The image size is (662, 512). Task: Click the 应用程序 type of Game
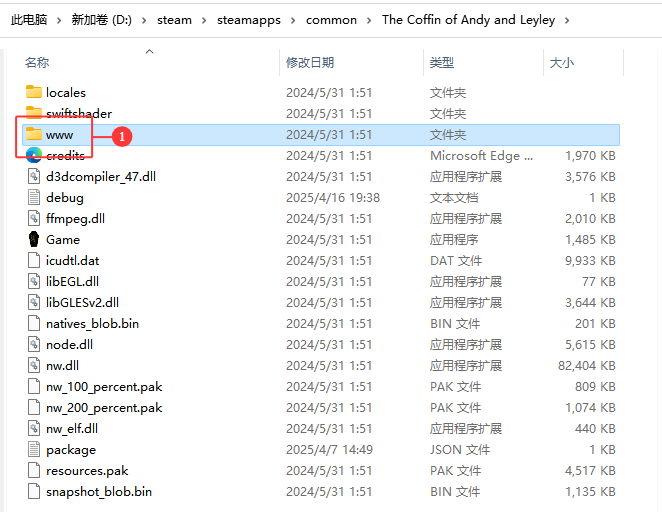(454, 239)
